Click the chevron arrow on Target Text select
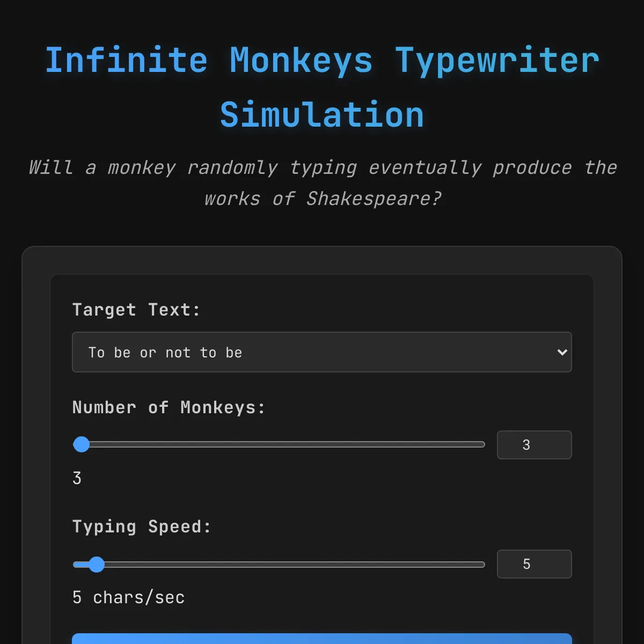The height and width of the screenshot is (644, 644). point(562,352)
